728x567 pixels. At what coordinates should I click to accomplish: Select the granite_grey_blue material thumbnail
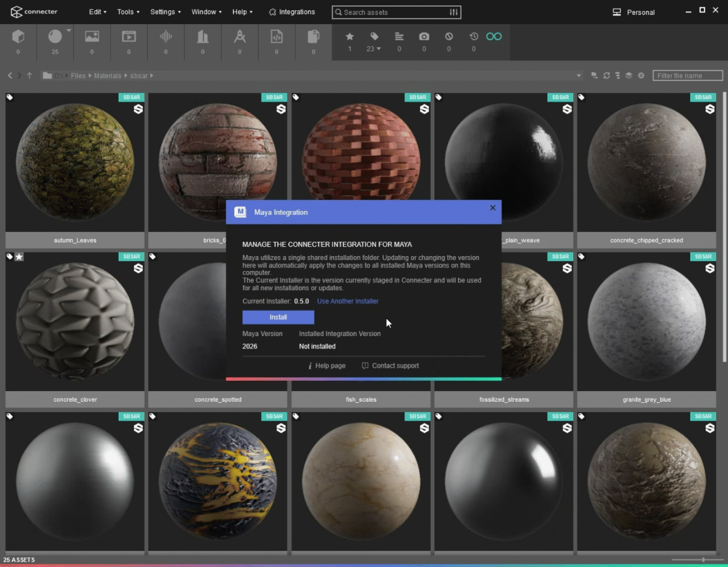(x=647, y=322)
